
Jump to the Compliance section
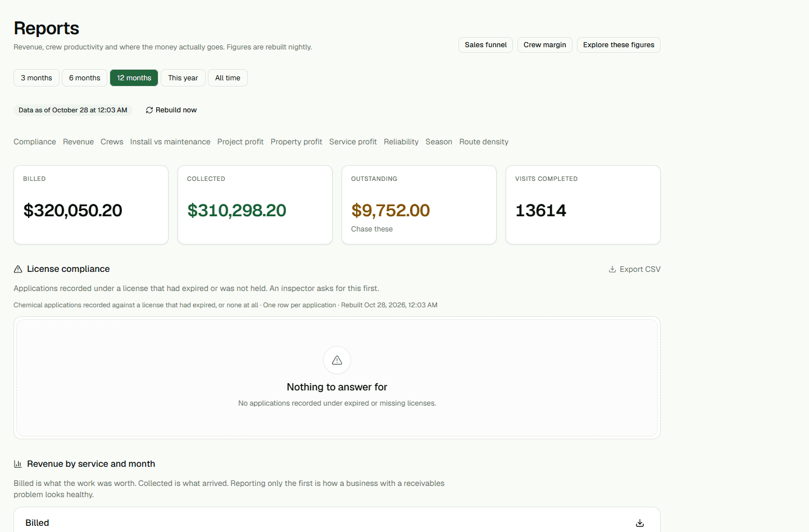tap(35, 142)
